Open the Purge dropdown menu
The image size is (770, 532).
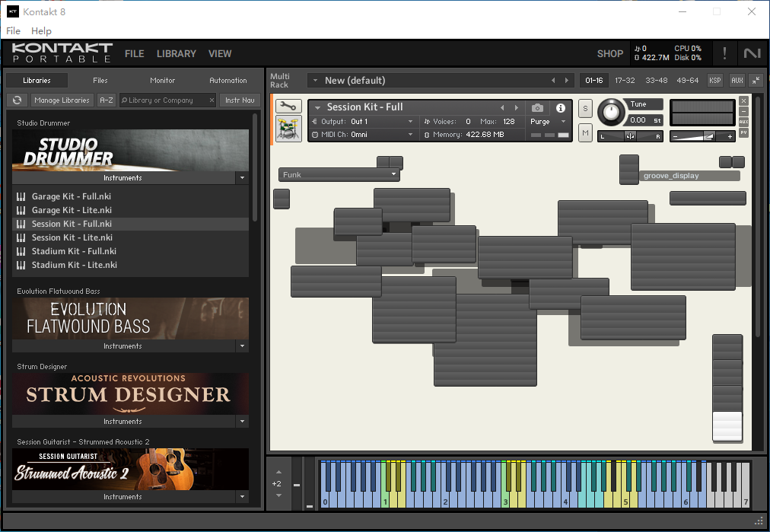(x=549, y=121)
